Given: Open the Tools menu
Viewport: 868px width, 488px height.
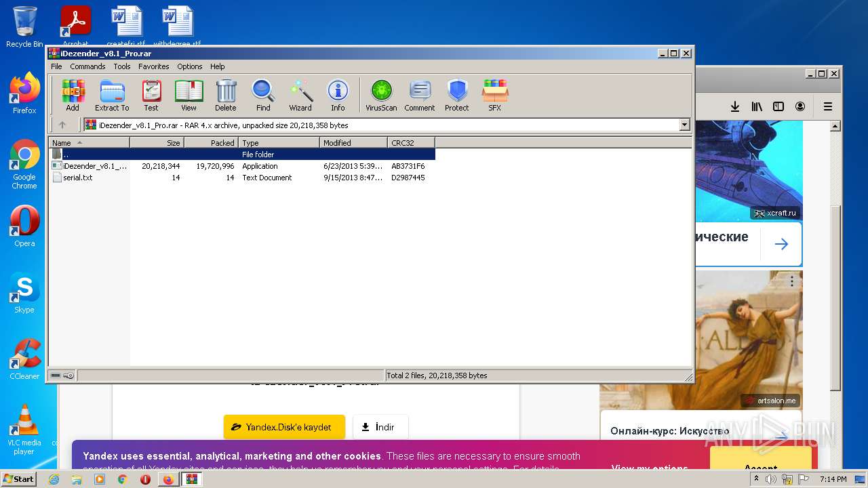Looking at the screenshot, I should point(122,66).
